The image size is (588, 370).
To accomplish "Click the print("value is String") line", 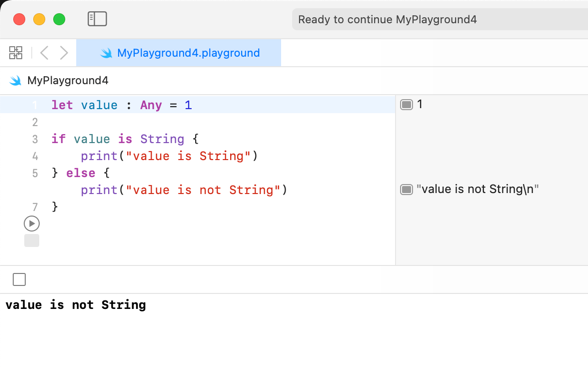I will (x=169, y=156).
